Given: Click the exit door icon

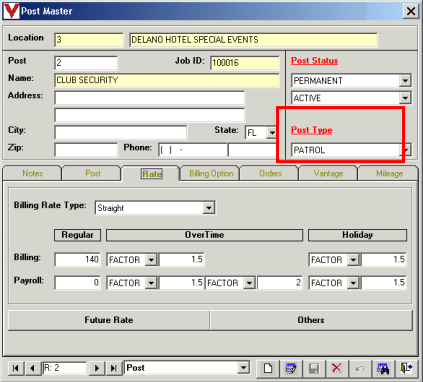Looking at the screenshot, I should tap(406, 368).
